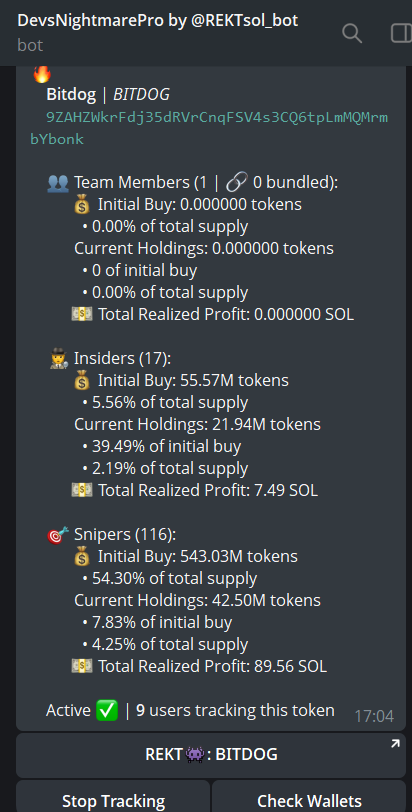This screenshot has width=412, height=812.
Task: Open the REKT : BITDOG button
Action: point(211,755)
